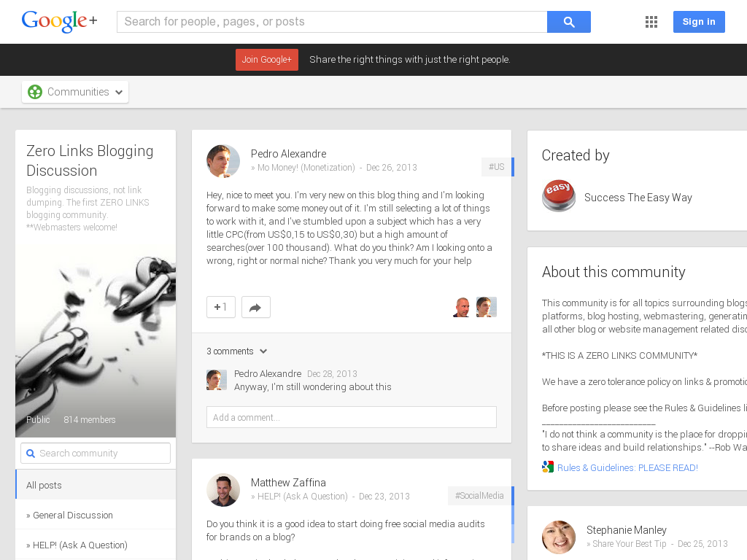Open Rules & Guidelines: PLEASE READ! link
This screenshot has width=747, height=560.
(627, 467)
